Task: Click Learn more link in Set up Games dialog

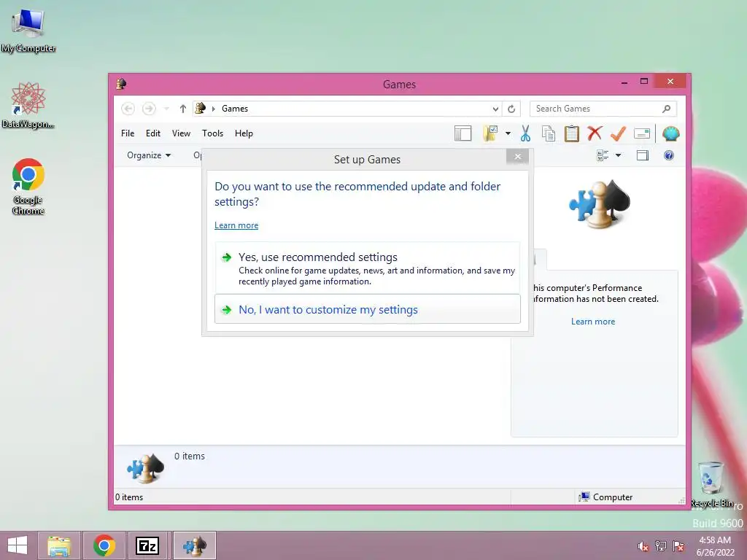Action: coord(236,225)
